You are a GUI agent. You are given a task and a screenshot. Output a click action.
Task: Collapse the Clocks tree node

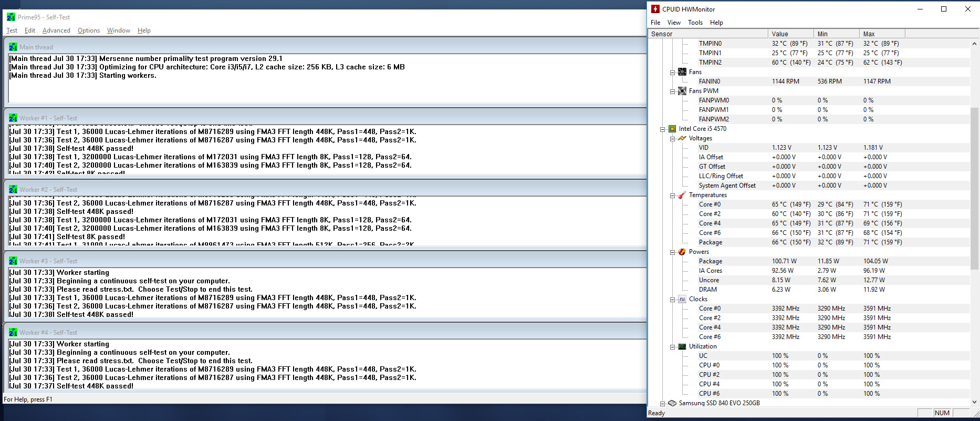(673, 300)
